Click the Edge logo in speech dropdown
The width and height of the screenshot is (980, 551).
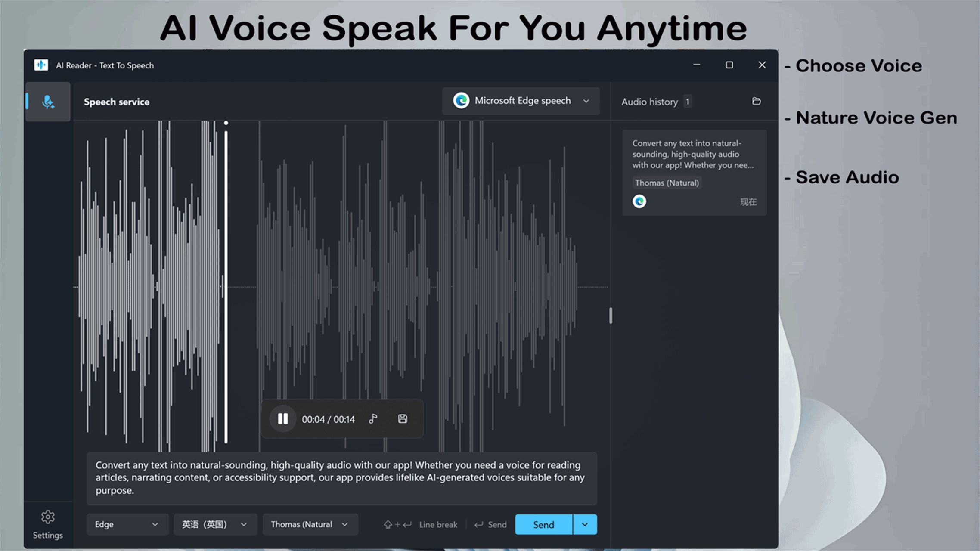[x=461, y=101]
